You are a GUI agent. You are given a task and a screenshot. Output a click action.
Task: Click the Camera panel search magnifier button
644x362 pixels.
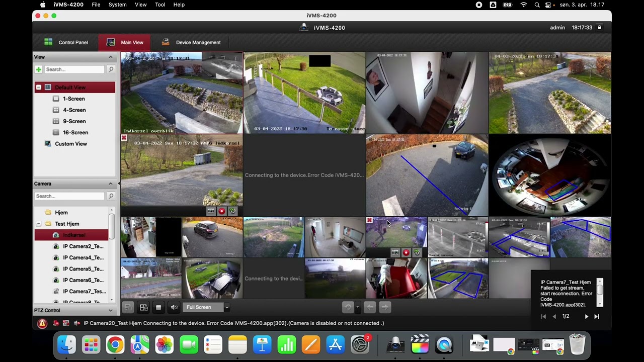pos(111,196)
